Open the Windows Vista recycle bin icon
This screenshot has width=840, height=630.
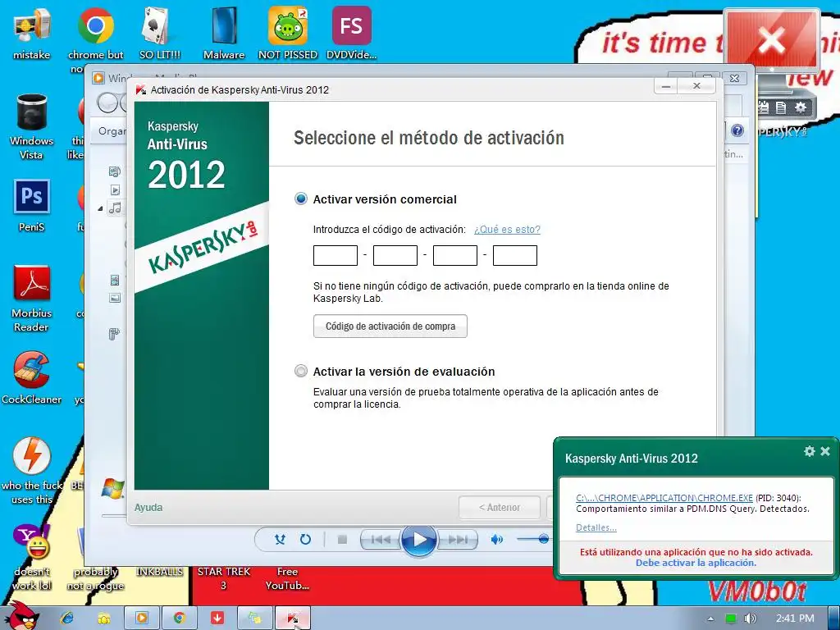coord(32,126)
